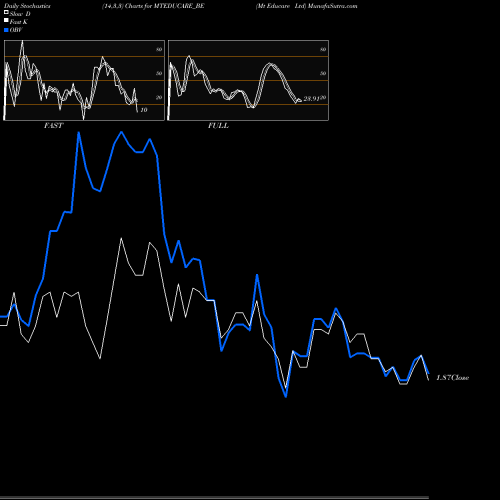Click the blue OBV legend swatch
Screen dimensions: 500x500
[6, 30]
